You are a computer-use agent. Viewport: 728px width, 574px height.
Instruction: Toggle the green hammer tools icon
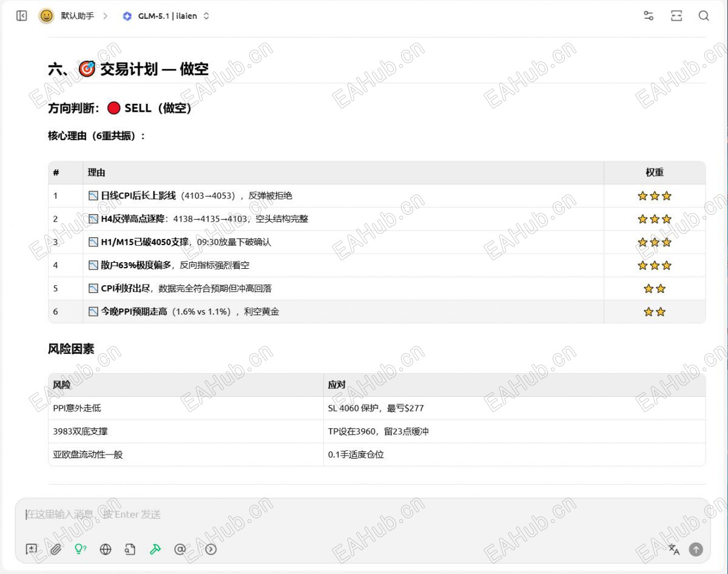[x=155, y=549]
